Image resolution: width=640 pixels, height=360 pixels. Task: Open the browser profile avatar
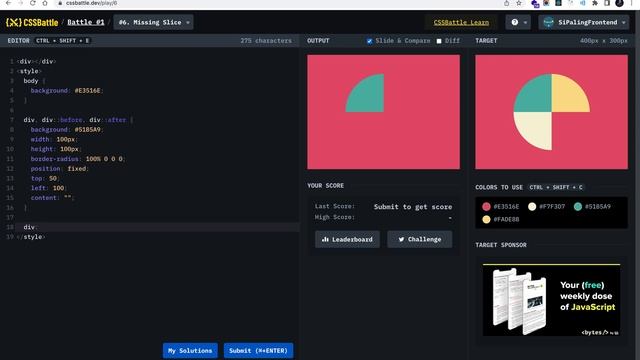coord(619,3)
